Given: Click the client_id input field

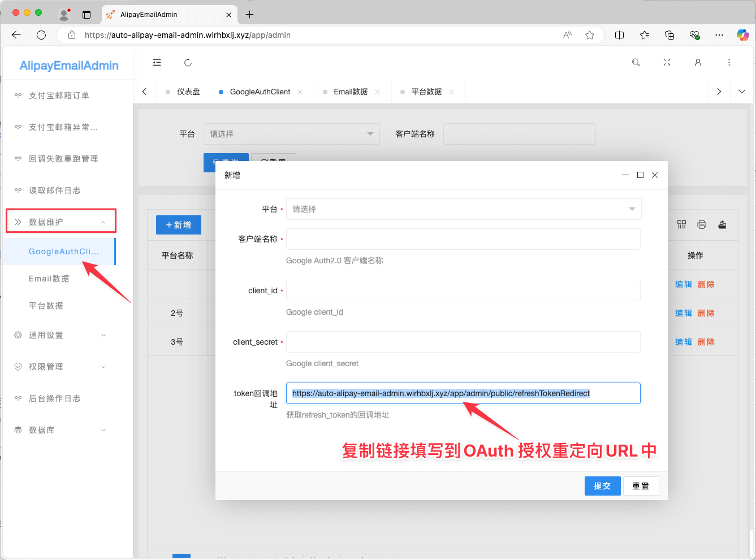Looking at the screenshot, I should tap(463, 290).
